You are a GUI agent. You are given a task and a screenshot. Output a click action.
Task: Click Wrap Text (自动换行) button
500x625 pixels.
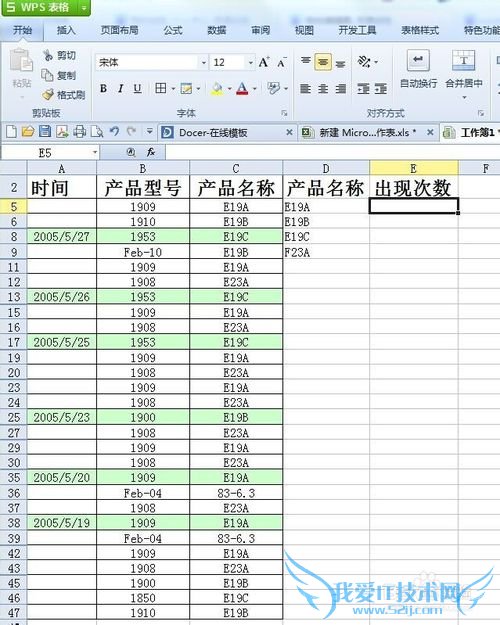coord(418,68)
